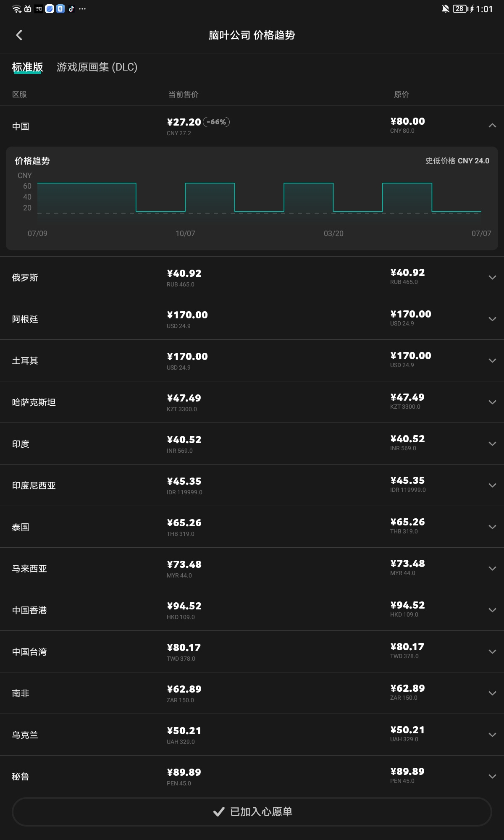
Task: Tap the Wi-Fi status icon
Action: point(17,9)
